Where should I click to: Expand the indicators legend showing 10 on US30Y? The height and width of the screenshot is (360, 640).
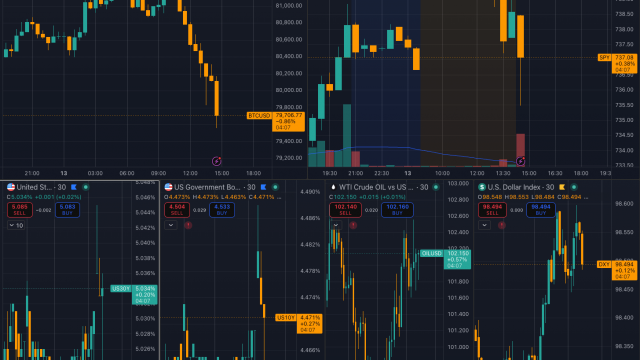coord(16,225)
